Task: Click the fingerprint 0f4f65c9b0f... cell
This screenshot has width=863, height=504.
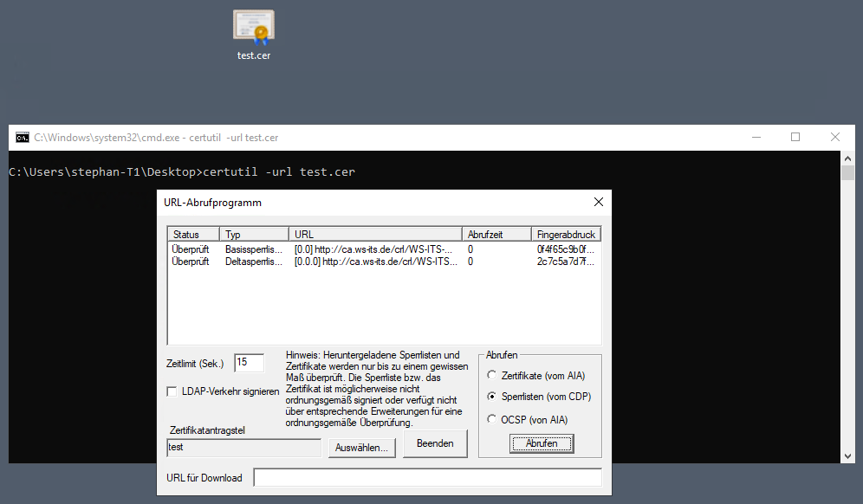Action: tap(565, 249)
